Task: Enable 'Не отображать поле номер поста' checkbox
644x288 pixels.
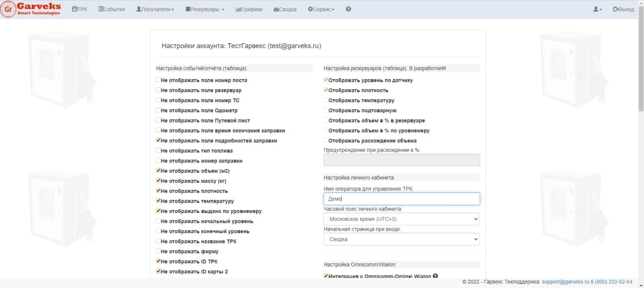Action: pos(158,80)
